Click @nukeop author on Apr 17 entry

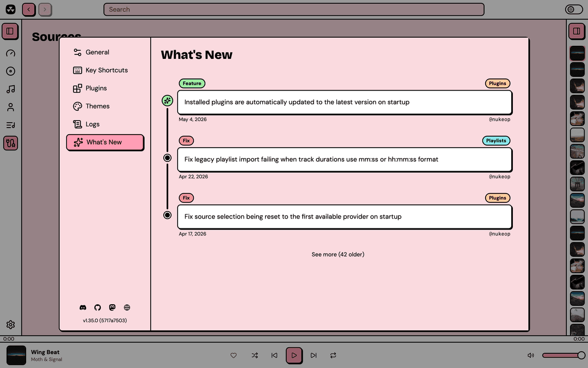(499, 233)
